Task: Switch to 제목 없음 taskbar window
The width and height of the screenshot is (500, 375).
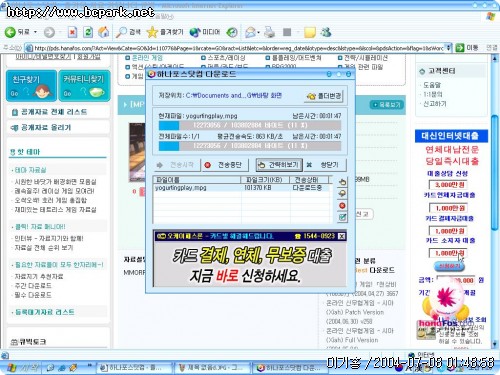Action: (x=212, y=368)
